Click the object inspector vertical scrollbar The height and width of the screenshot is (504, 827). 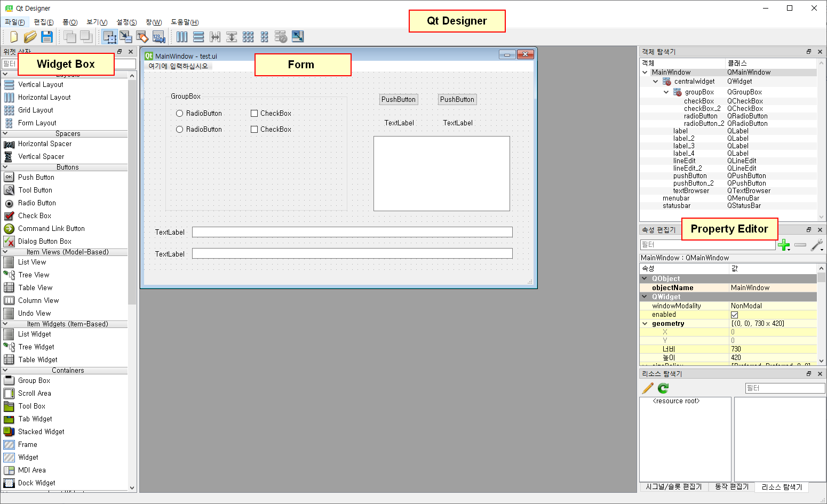pyautogui.click(x=821, y=139)
